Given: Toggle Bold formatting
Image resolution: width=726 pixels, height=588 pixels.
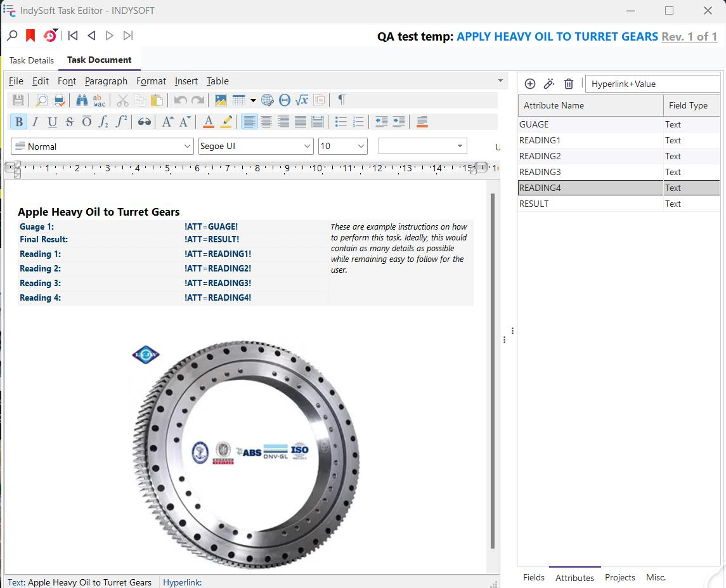Looking at the screenshot, I should (18, 122).
